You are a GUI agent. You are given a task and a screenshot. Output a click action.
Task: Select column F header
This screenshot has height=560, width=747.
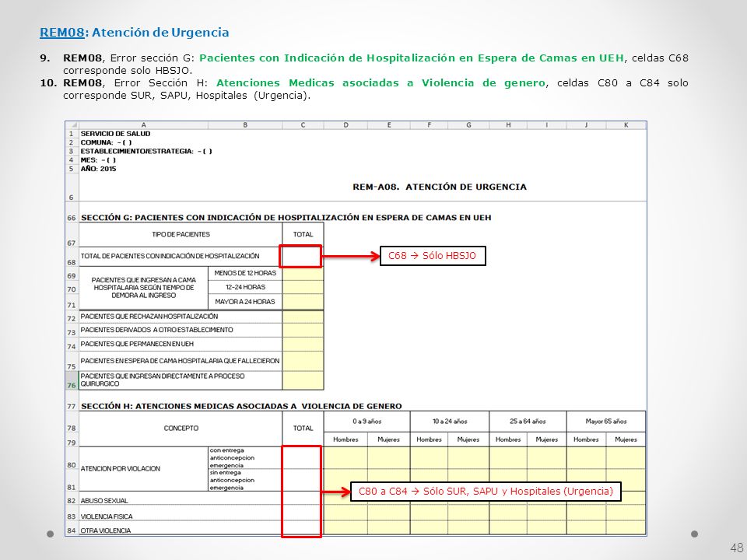click(429, 125)
